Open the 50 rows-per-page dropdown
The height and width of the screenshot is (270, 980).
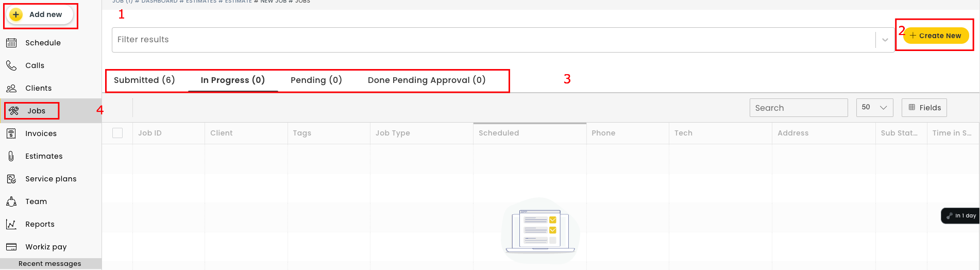[x=874, y=107]
